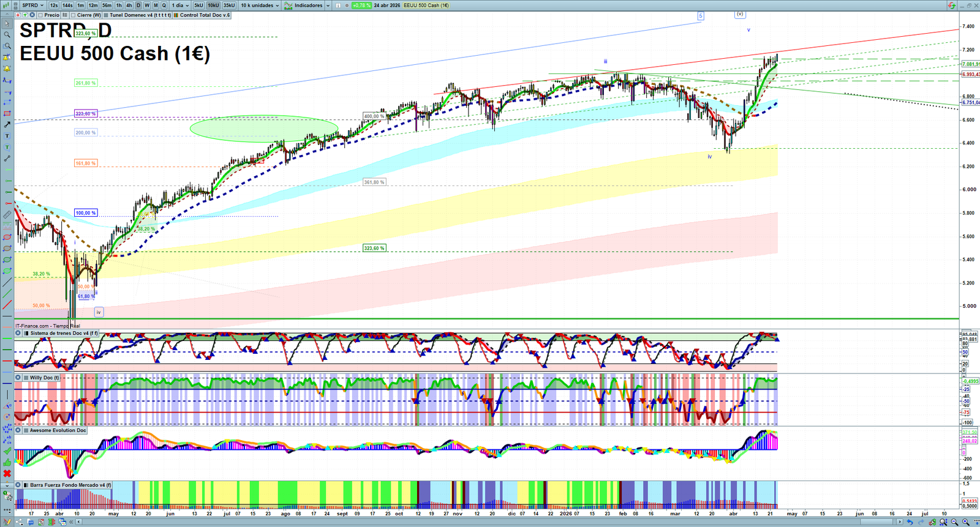Select the magnifier zoom tool
The width and height of the screenshot is (980, 527).
coord(7,35)
